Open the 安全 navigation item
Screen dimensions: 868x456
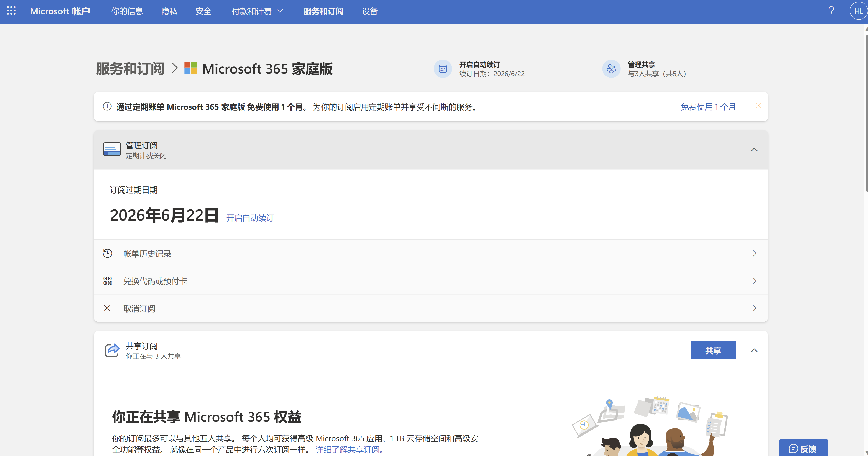tap(203, 11)
